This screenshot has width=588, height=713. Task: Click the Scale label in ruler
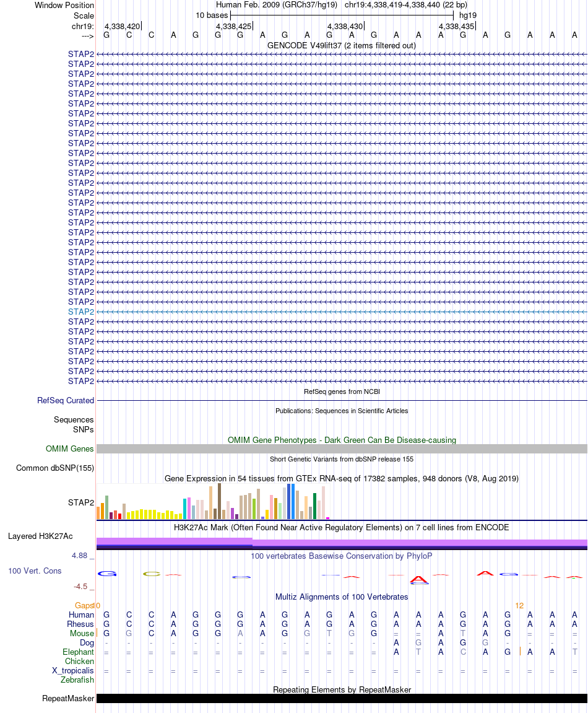(x=84, y=15)
